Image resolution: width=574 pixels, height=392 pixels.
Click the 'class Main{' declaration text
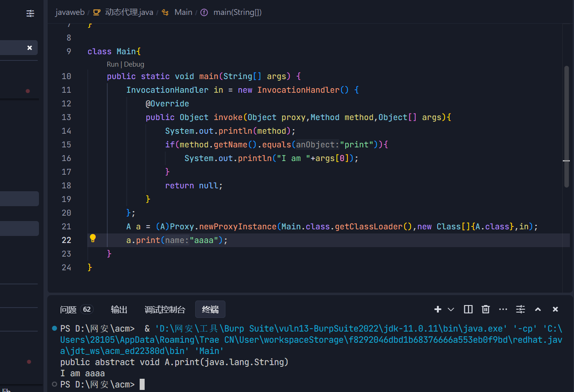coord(114,51)
